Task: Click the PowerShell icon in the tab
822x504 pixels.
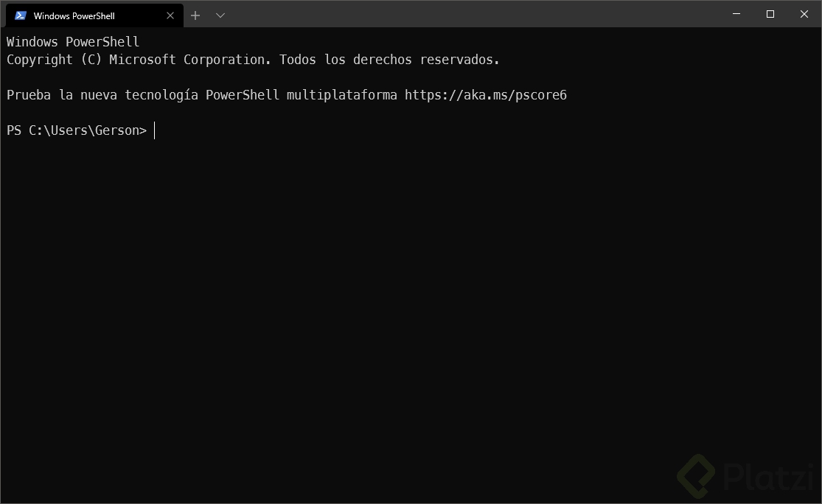Action: pyautogui.click(x=21, y=15)
